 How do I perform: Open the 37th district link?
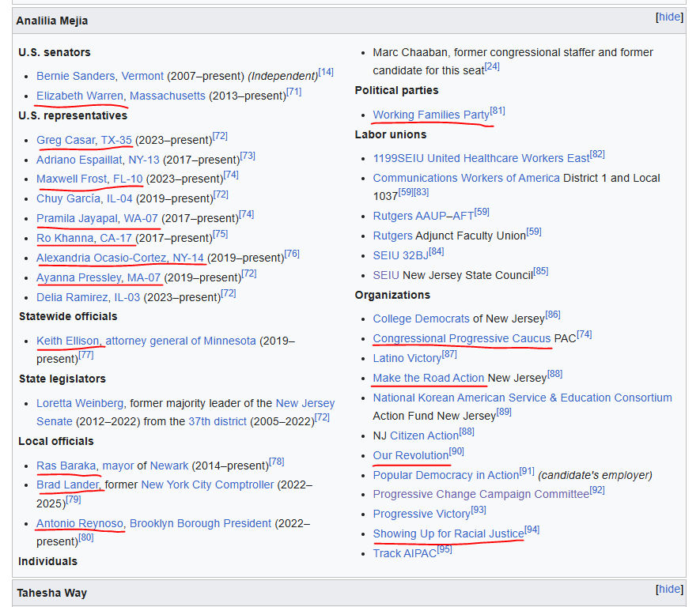coord(218,421)
